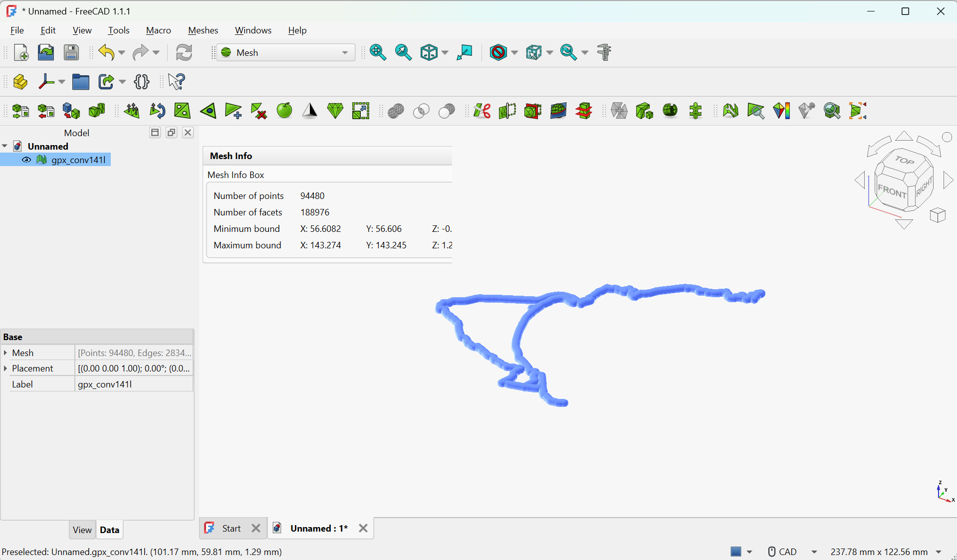Close the Unnamed : 1* document tab
Viewport: 957px width, 560px height.
(x=363, y=528)
